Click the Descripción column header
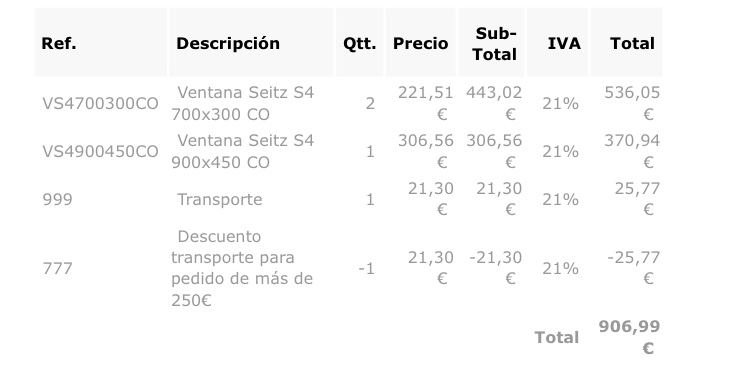Viewport: 750px width, 384px height. 228,44
